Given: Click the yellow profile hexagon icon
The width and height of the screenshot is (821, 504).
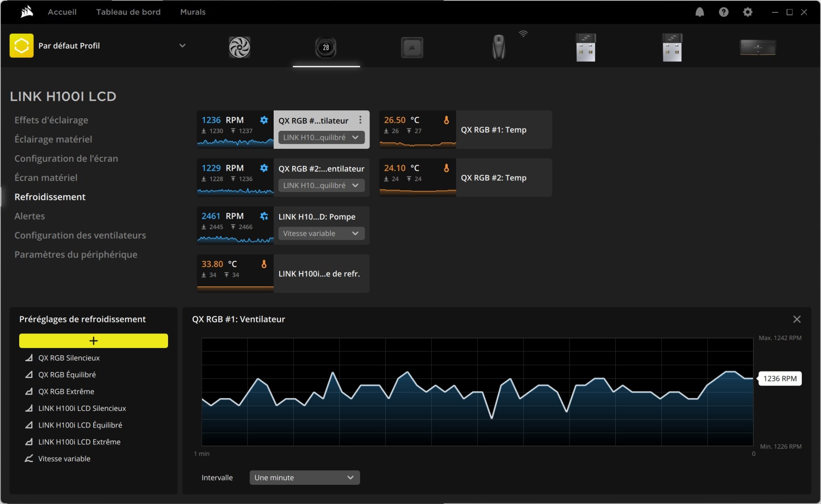Looking at the screenshot, I should point(21,45).
